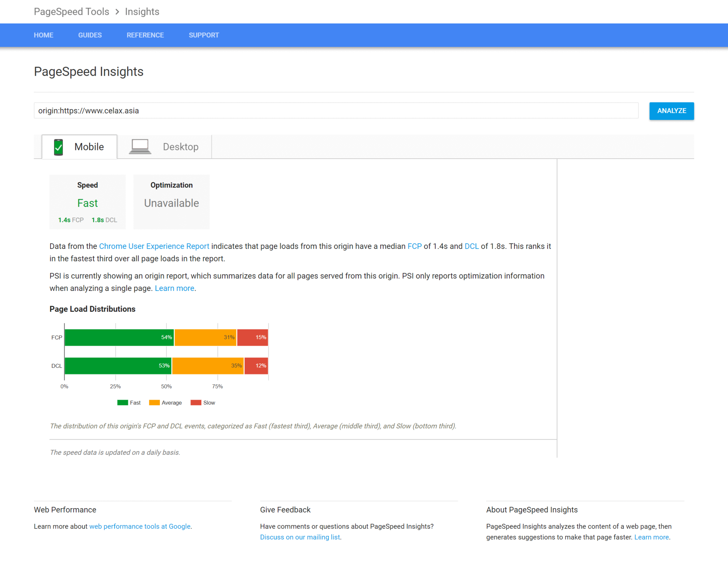
Task: Open the SUPPORT navigation item
Action: coord(204,35)
